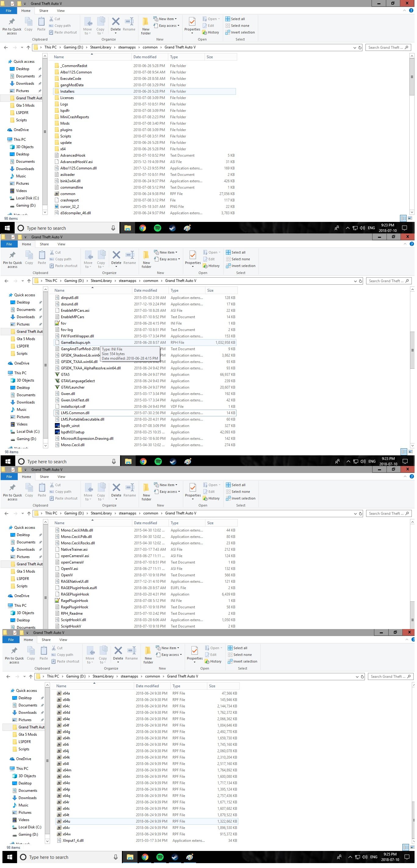Image resolution: width=417 pixels, height=868 pixels.
Task: Open Steam from the taskbar showing 9:25 PM
Action: [175, 857]
